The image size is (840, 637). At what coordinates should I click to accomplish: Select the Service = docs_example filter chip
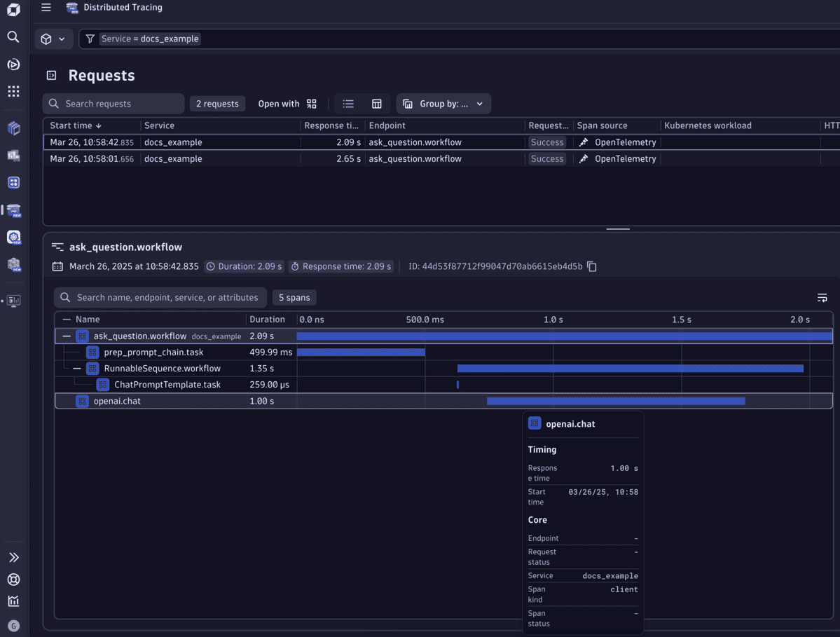click(149, 39)
